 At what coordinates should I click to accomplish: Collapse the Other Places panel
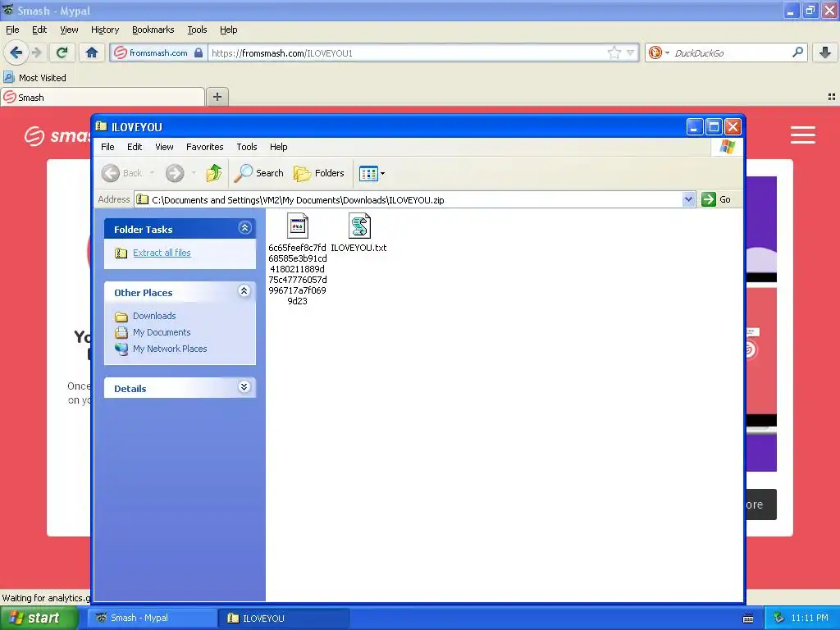[x=244, y=291]
